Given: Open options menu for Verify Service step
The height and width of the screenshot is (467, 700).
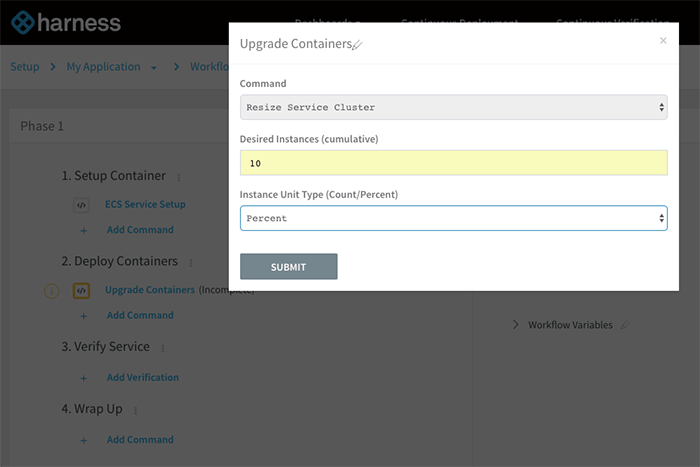Looking at the screenshot, I should click(x=162, y=348).
